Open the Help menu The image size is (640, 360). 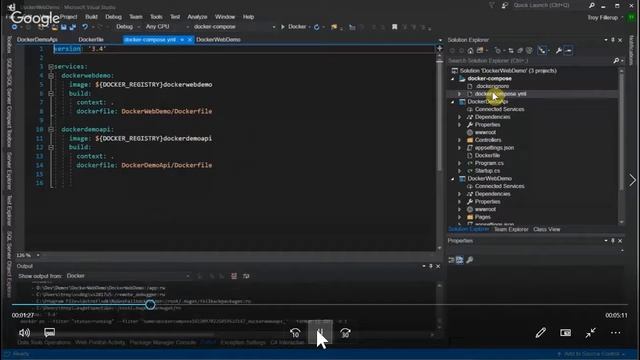pyautogui.click(x=248, y=17)
